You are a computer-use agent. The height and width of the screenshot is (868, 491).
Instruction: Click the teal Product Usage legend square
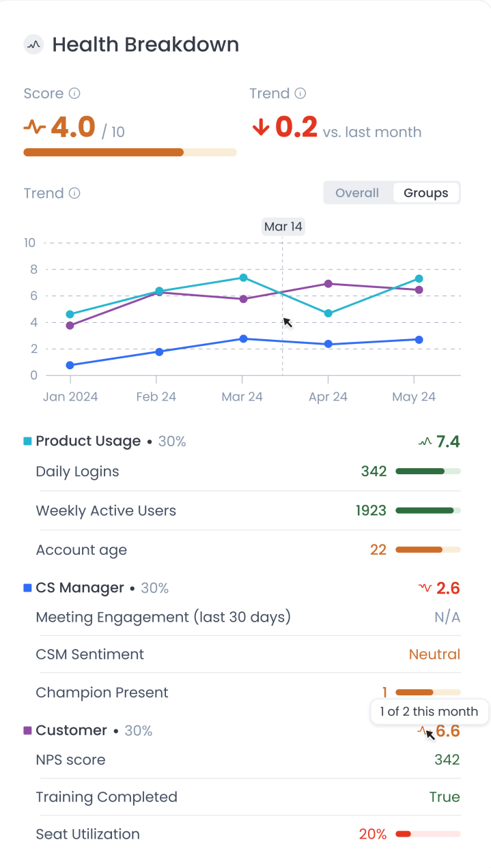tap(27, 442)
